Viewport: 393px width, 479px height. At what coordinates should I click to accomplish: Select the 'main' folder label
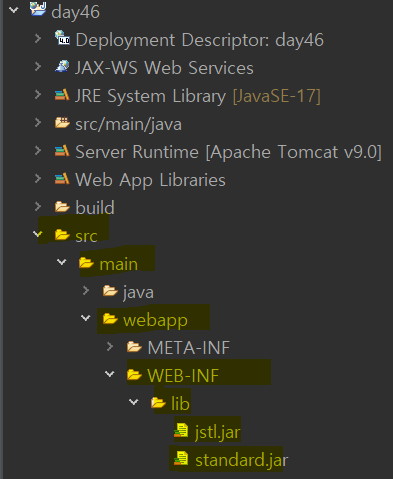(119, 264)
